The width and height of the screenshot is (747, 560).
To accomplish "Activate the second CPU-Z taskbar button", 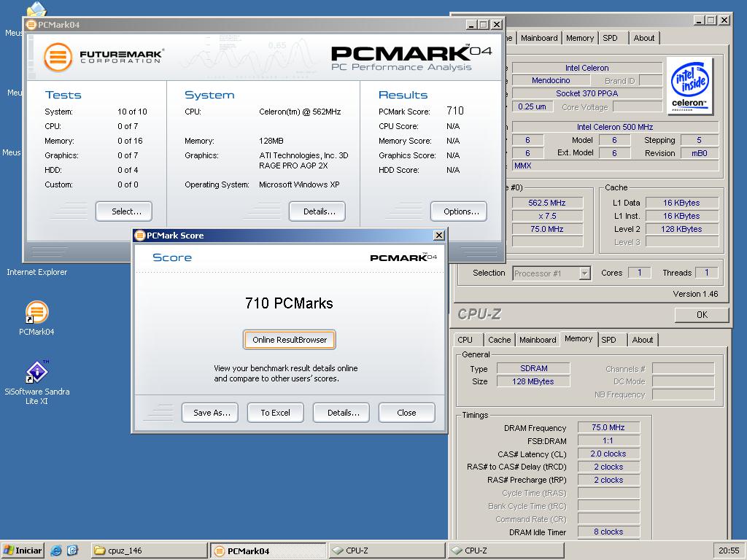I will pos(506,551).
